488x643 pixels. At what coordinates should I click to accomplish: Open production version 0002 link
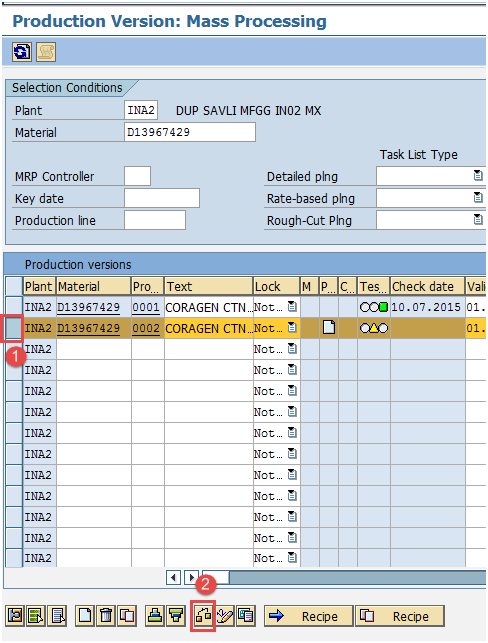(146, 328)
